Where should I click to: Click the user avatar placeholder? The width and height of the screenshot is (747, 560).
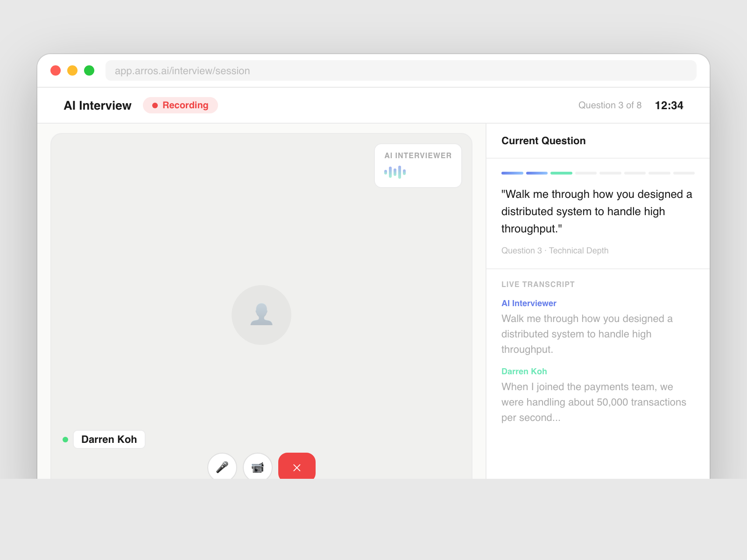(261, 315)
